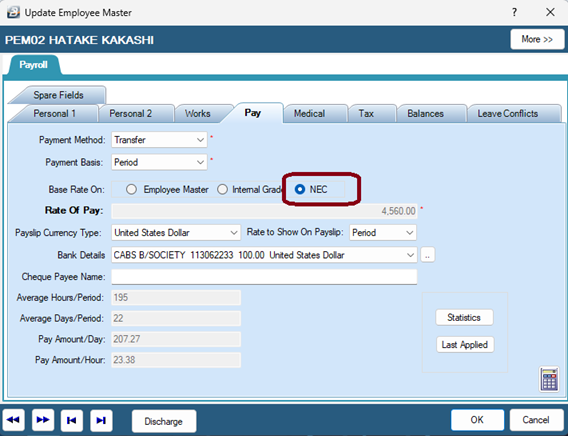The image size is (568, 436).
Task: Click the 'Rate Of Pay:' label
Action: point(74,210)
